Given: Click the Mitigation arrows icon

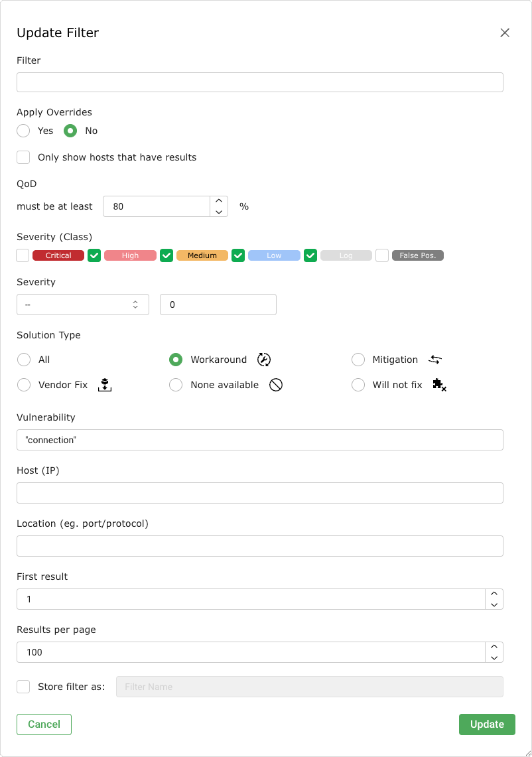Looking at the screenshot, I should (435, 360).
